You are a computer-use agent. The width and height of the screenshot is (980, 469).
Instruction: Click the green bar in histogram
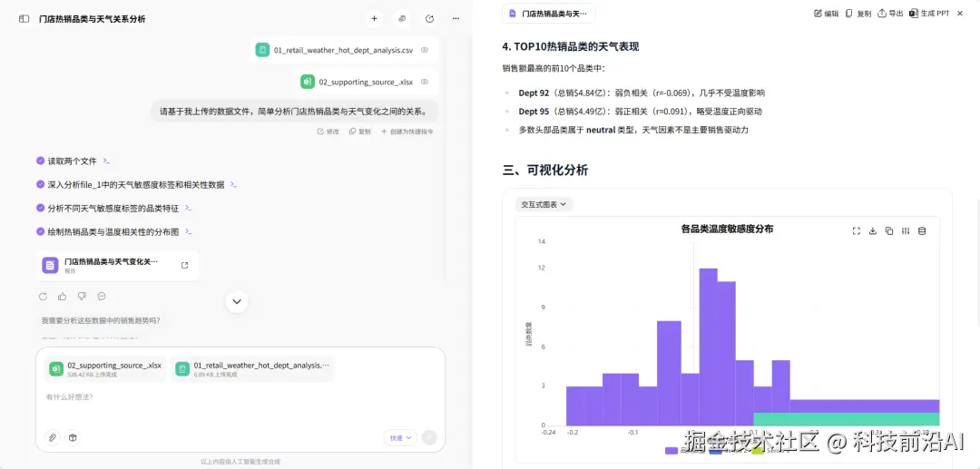pyautogui.click(x=847, y=419)
